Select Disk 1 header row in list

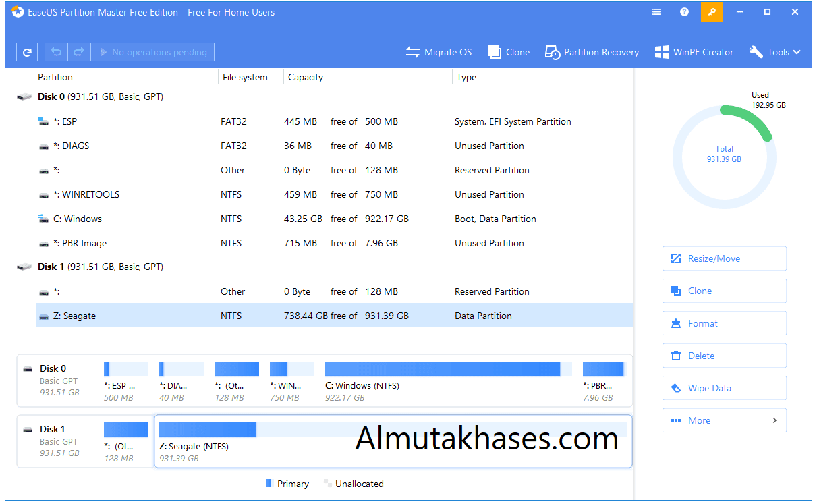tap(324, 267)
